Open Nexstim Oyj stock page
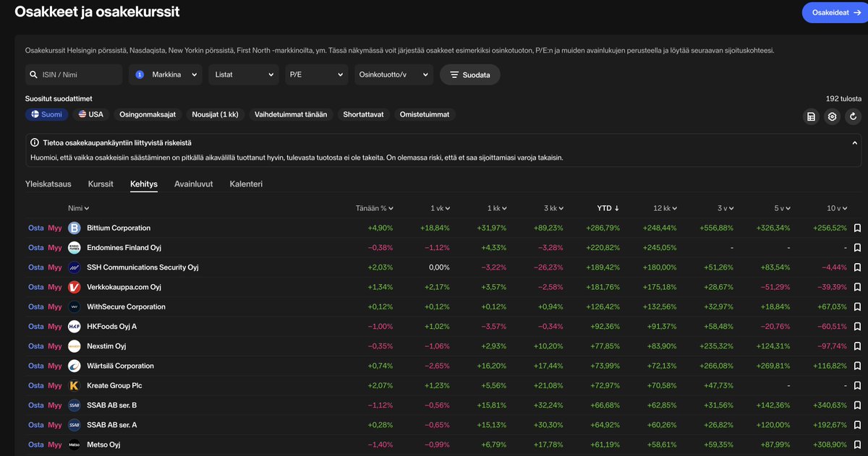868x456 pixels. tap(106, 346)
